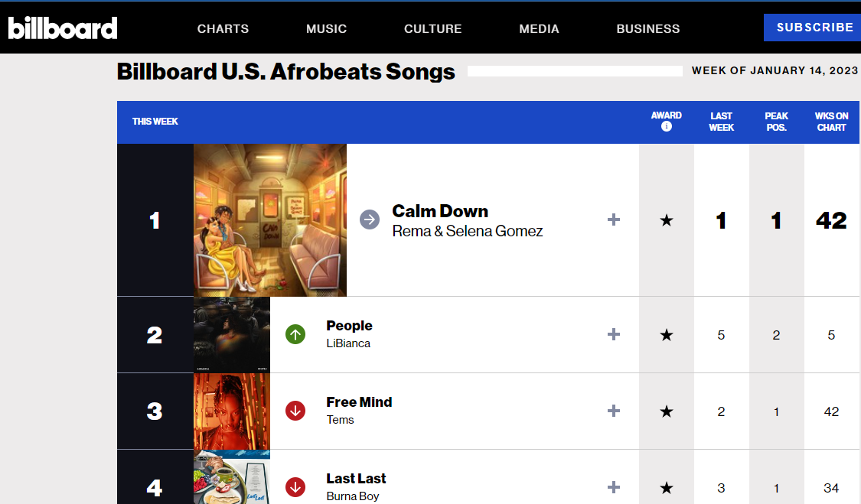Expand the Last Last row using plus
The width and height of the screenshot is (861, 504).
(613, 487)
